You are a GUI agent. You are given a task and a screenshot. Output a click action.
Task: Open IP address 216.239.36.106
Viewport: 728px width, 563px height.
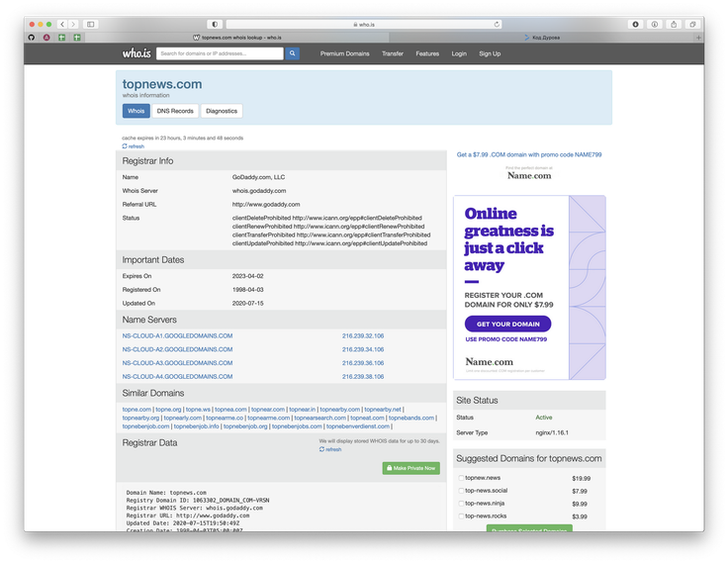[363, 363]
